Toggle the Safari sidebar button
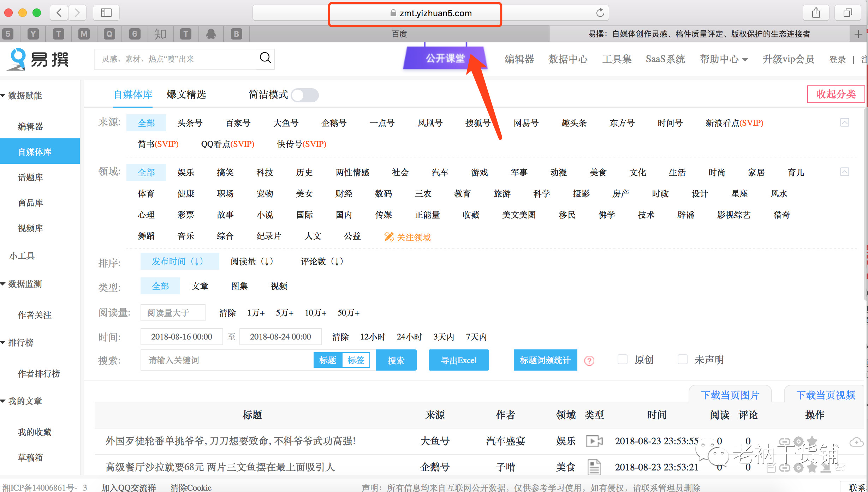 click(106, 13)
